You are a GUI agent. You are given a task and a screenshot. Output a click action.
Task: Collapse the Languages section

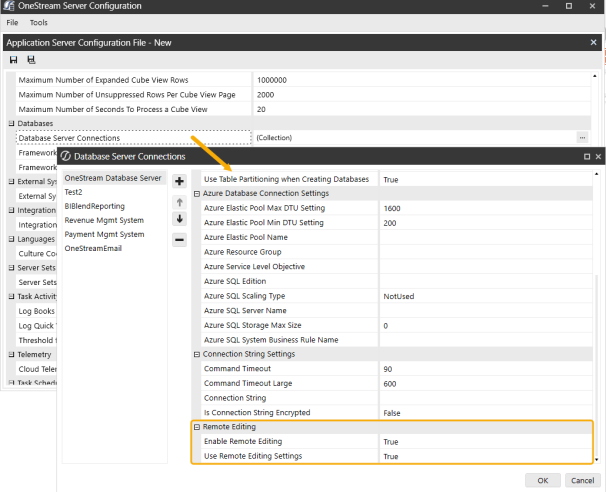pyautogui.click(x=12, y=239)
